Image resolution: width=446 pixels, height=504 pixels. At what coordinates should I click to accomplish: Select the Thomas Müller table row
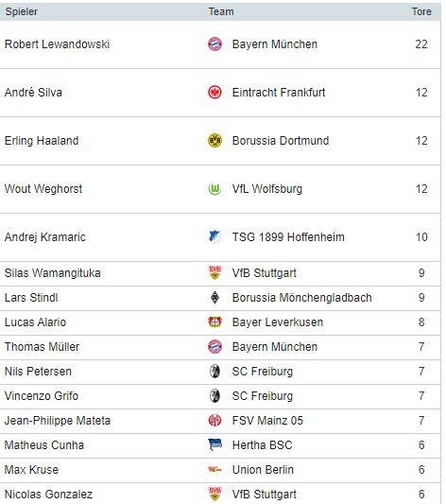[x=220, y=347]
